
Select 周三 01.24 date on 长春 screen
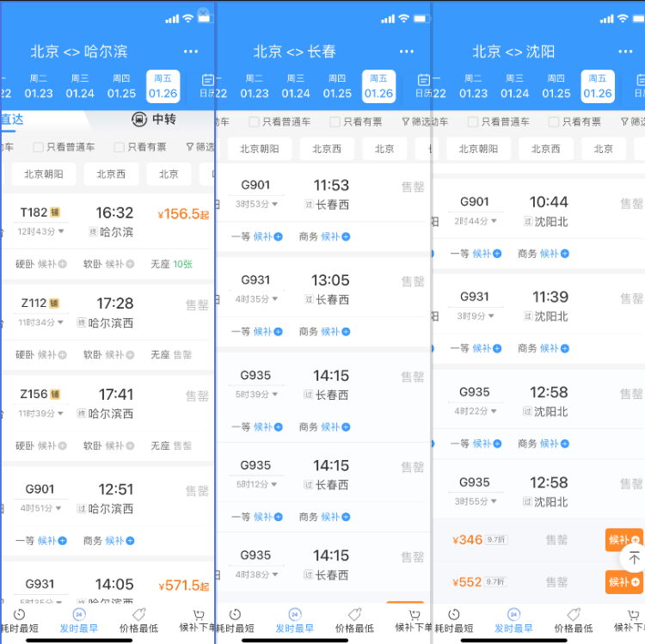[x=295, y=87]
